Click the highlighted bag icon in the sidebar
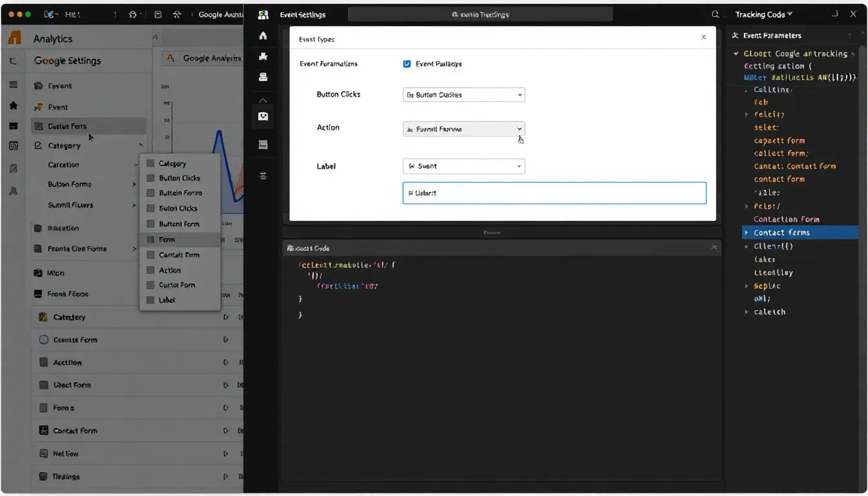Image resolution: width=868 pixels, height=496 pixels. tap(262, 117)
